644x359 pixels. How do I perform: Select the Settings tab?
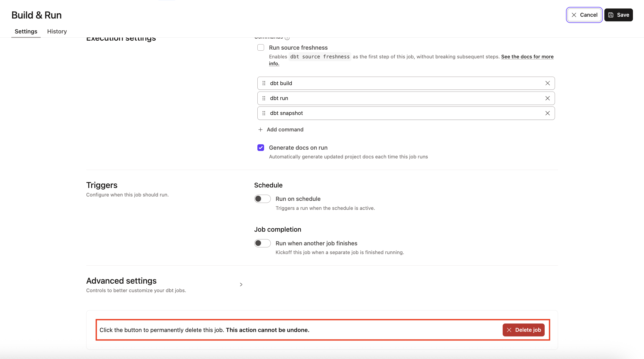(x=26, y=31)
